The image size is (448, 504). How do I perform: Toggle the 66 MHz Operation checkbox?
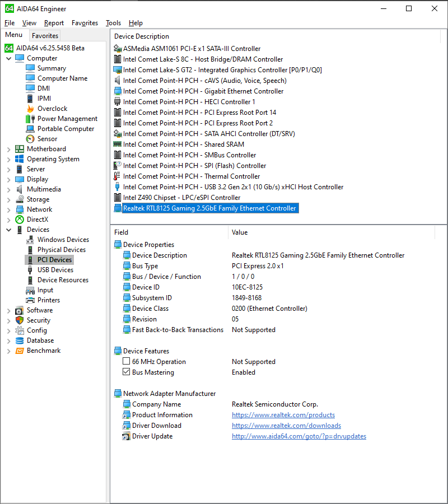127,361
